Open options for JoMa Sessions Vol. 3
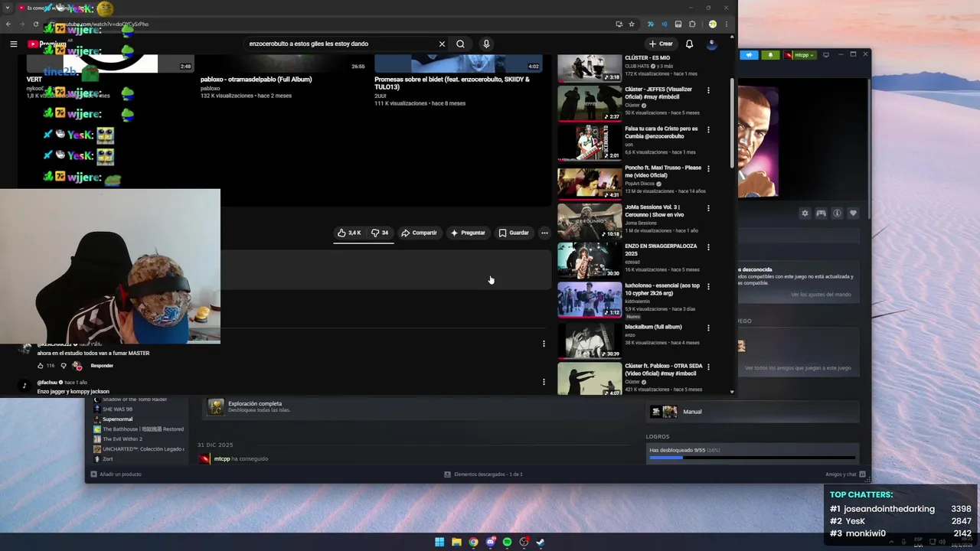Viewport: 980px width, 551px height. 708,208
